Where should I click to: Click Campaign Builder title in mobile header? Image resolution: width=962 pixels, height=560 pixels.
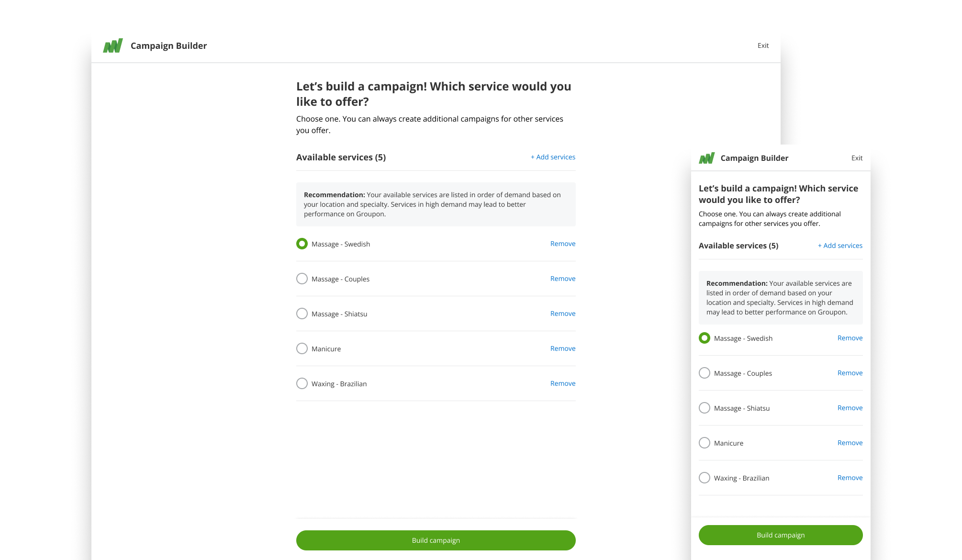point(754,158)
